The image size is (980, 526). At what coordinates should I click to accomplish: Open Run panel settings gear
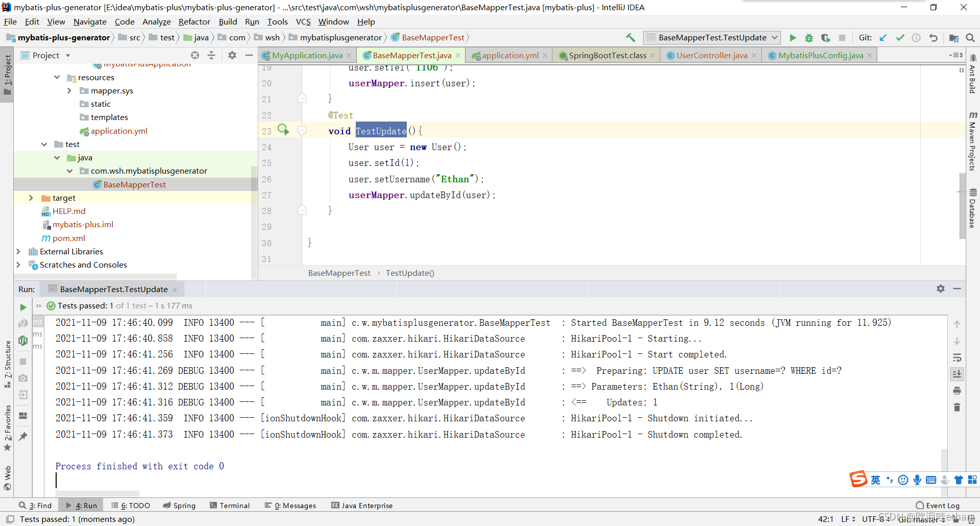[941, 289]
